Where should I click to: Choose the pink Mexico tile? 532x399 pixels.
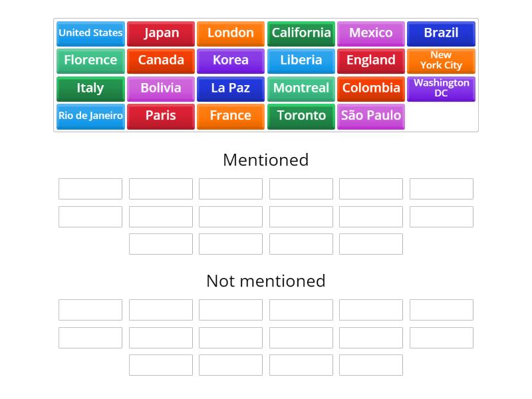[371, 34]
